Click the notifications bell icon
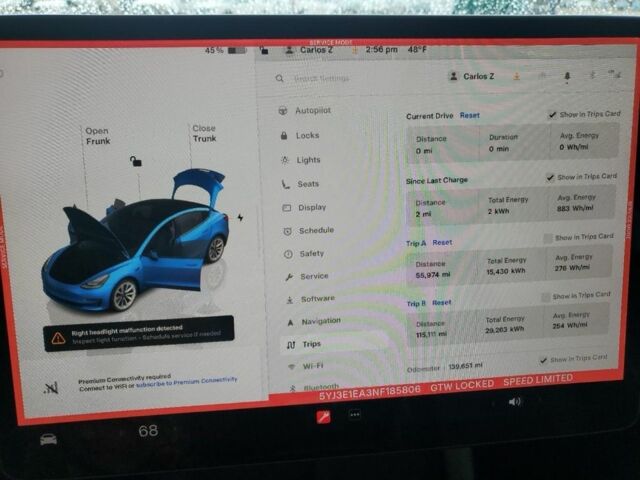Viewport: 640px width, 480px height. [567, 76]
